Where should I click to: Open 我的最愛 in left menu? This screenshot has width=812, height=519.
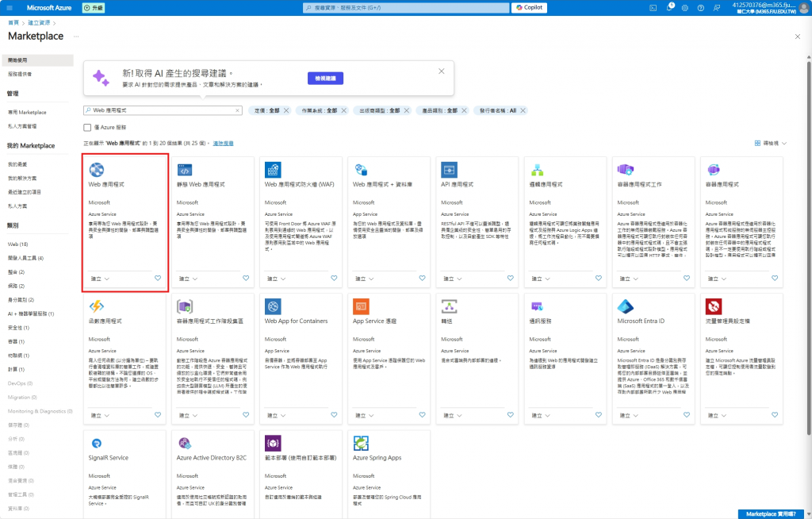click(x=17, y=164)
